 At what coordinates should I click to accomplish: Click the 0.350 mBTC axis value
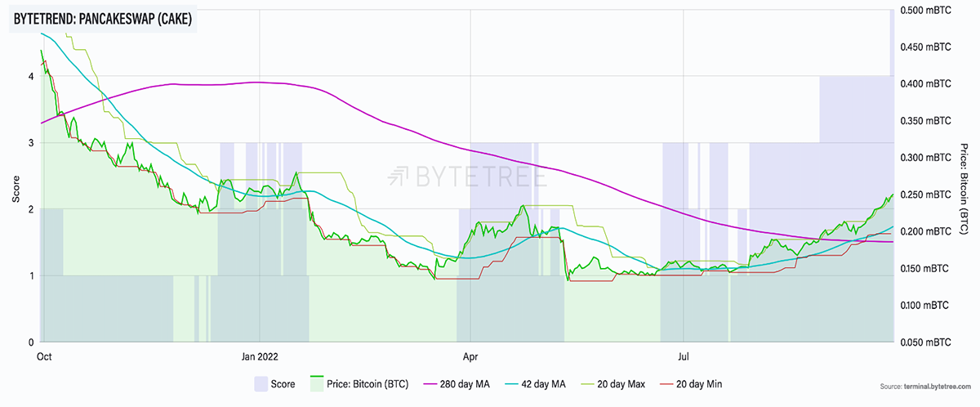click(927, 120)
